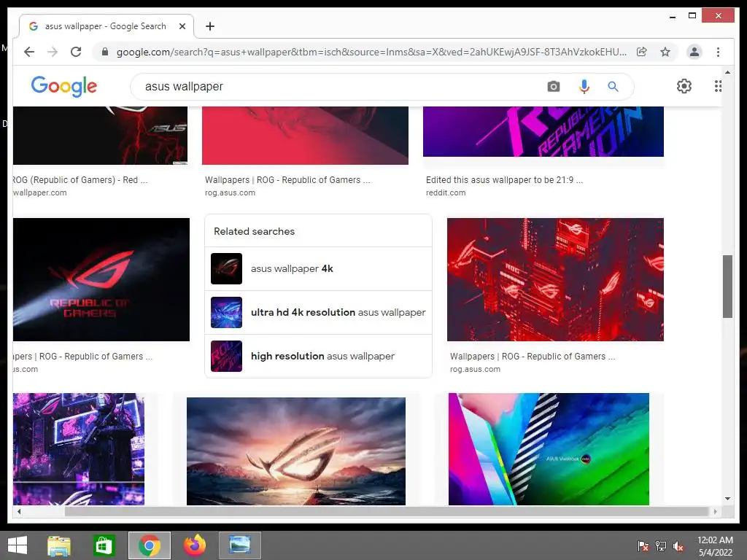Reload the current page
The width and height of the screenshot is (747, 560).
76,52
